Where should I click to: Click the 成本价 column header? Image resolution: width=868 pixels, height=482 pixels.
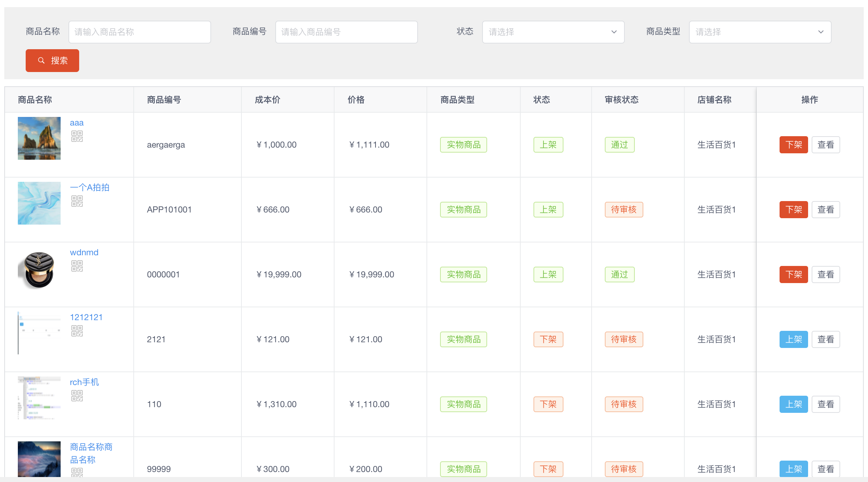(267, 100)
